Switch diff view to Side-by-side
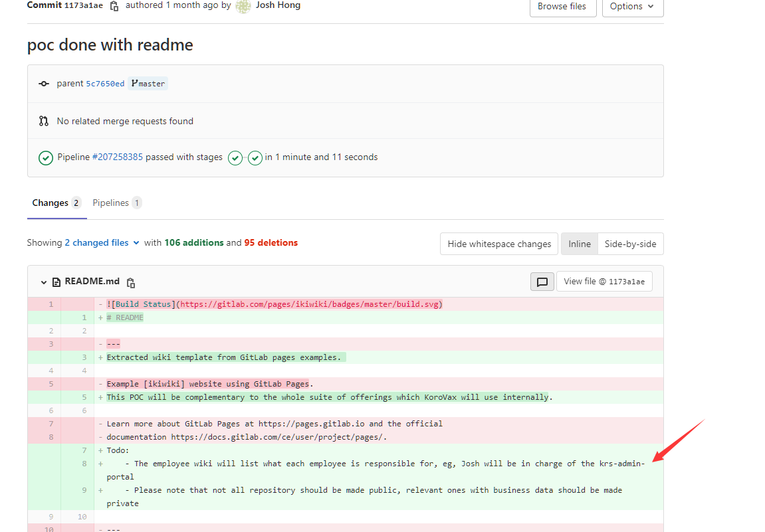 coord(630,244)
